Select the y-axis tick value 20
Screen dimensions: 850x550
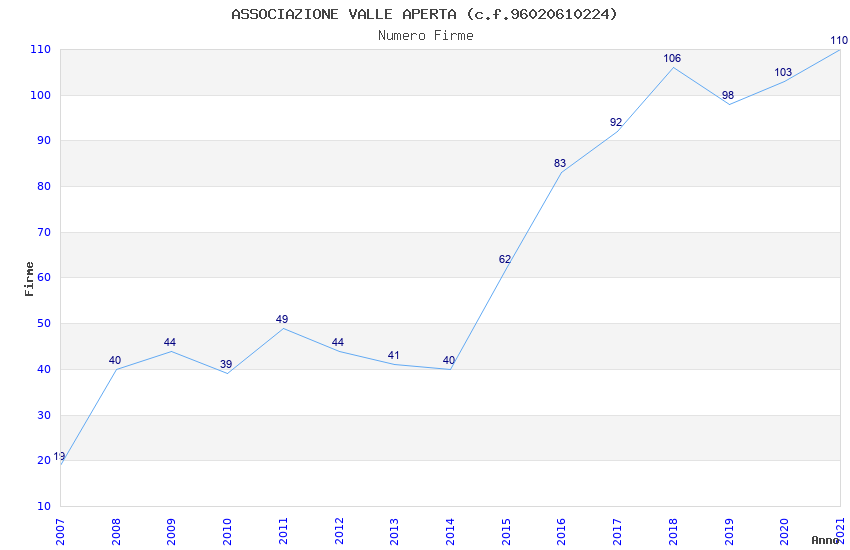click(44, 461)
